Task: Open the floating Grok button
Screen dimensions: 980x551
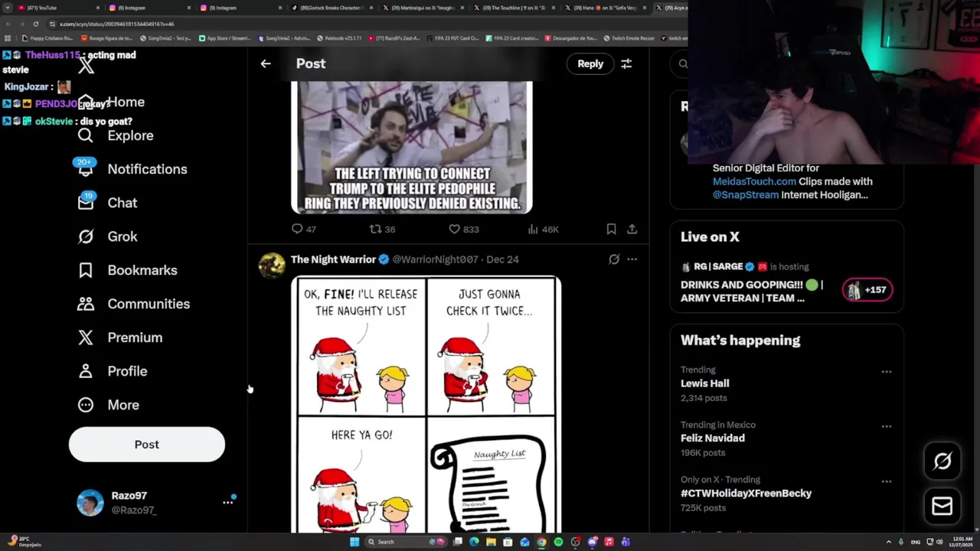Action: (x=942, y=461)
